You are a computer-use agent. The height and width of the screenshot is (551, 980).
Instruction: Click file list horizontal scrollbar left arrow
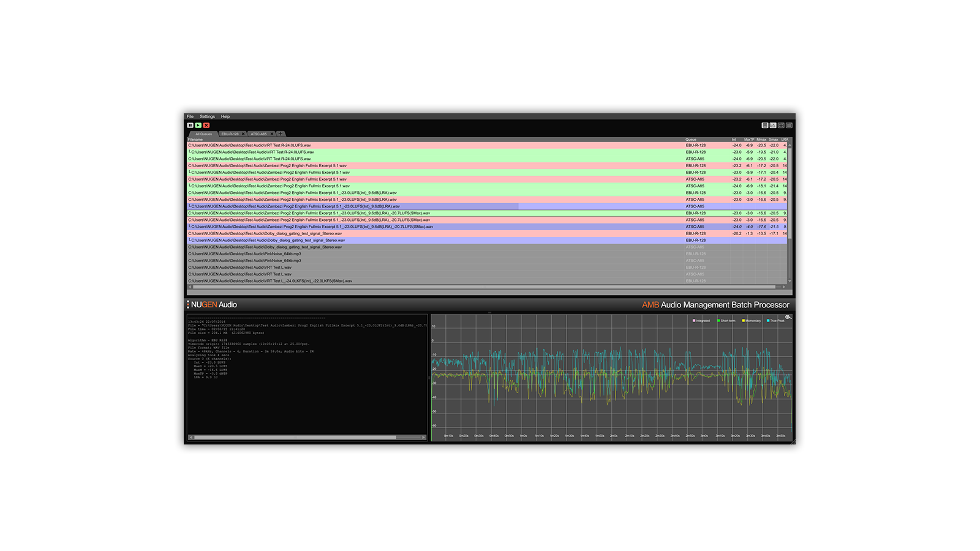tap(190, 287)
